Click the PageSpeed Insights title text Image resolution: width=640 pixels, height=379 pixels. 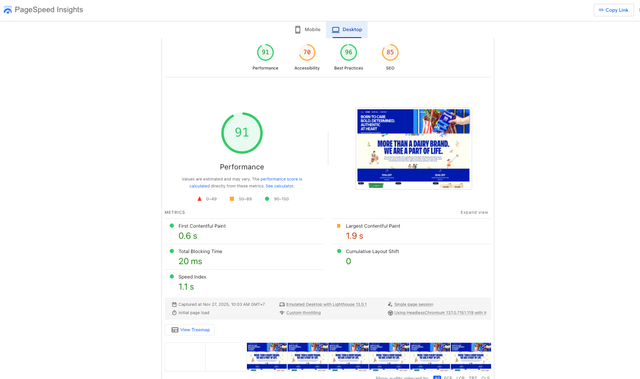coord(49,10)
